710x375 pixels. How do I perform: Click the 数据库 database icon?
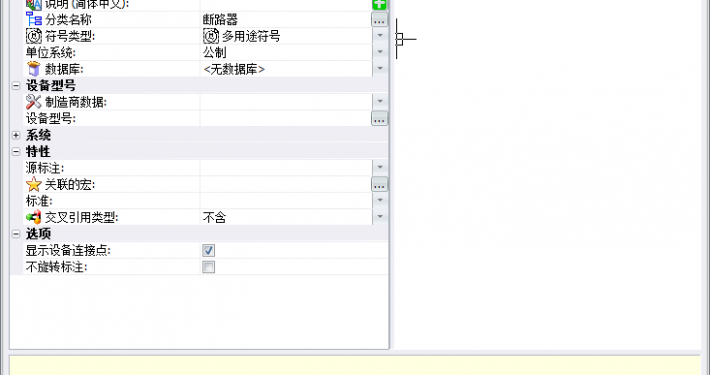(x=34, y=69)
